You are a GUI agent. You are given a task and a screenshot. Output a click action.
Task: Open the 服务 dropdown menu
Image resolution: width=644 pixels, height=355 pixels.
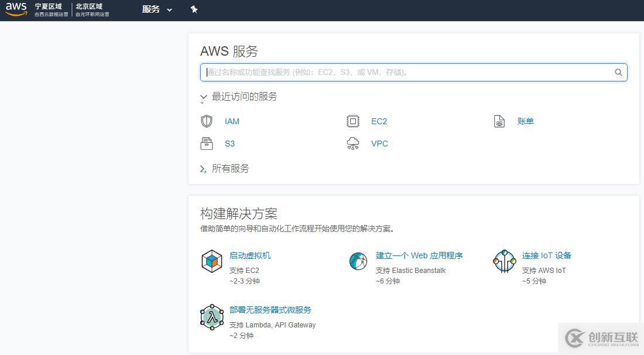pos(155,9)
